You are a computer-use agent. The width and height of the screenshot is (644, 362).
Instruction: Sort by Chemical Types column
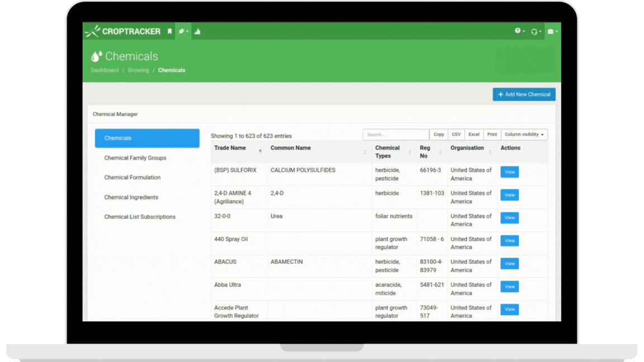point(394,152)
